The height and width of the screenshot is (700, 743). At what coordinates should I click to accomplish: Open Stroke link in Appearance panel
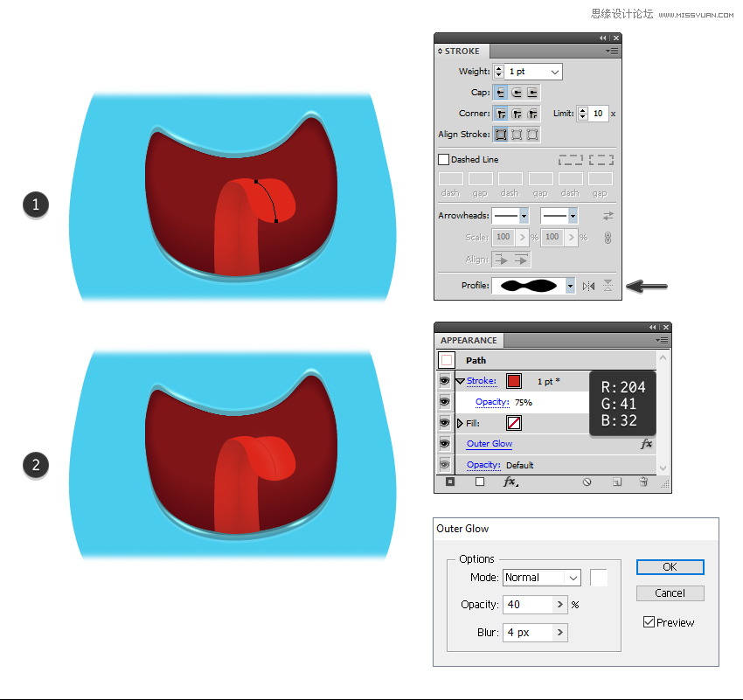[x=482, y=381]
